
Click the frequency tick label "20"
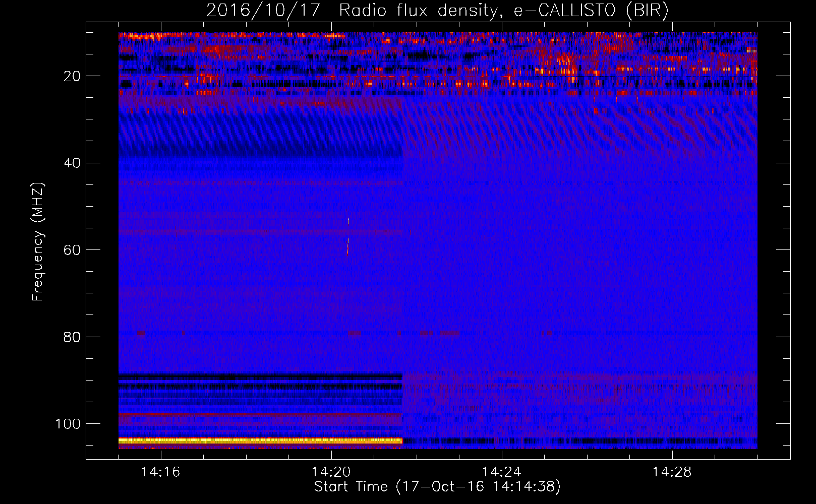73,76
